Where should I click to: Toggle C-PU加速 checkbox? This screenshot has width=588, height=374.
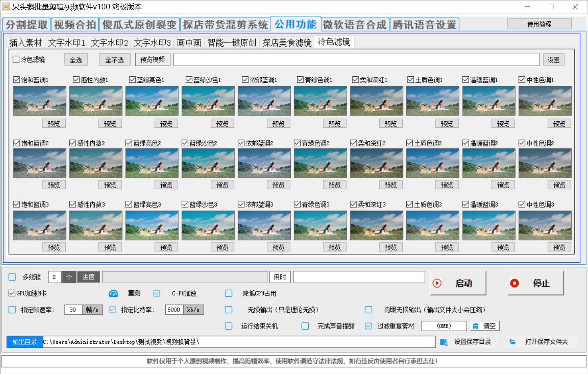156,293
